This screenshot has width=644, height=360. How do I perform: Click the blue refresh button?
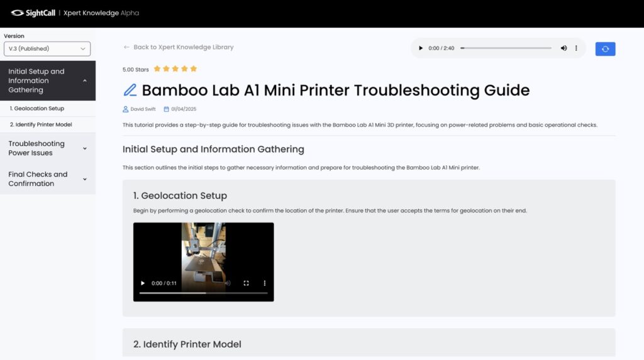605,49
